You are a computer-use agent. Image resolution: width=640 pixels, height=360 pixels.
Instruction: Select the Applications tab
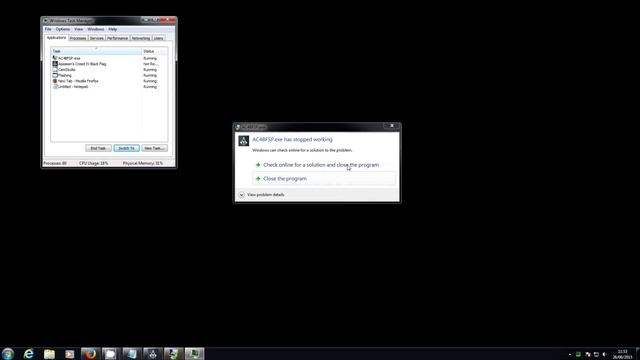tap(56, 38)
